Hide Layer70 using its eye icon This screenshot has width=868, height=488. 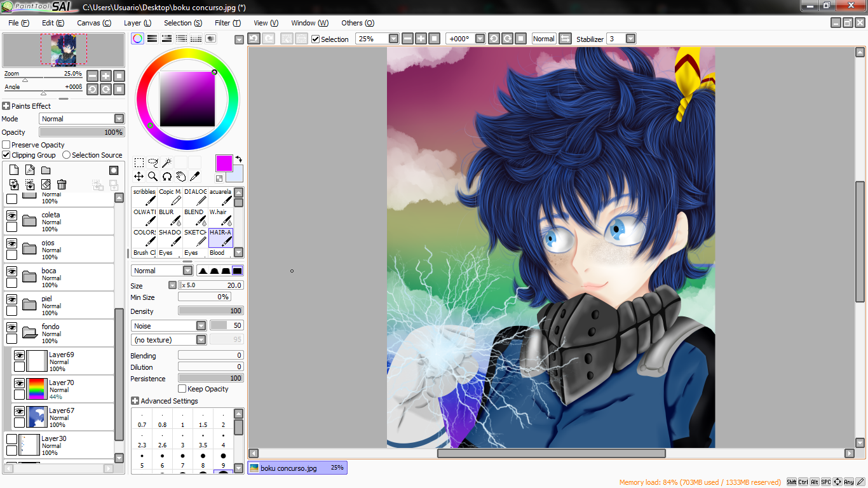(x=19, y=383)
